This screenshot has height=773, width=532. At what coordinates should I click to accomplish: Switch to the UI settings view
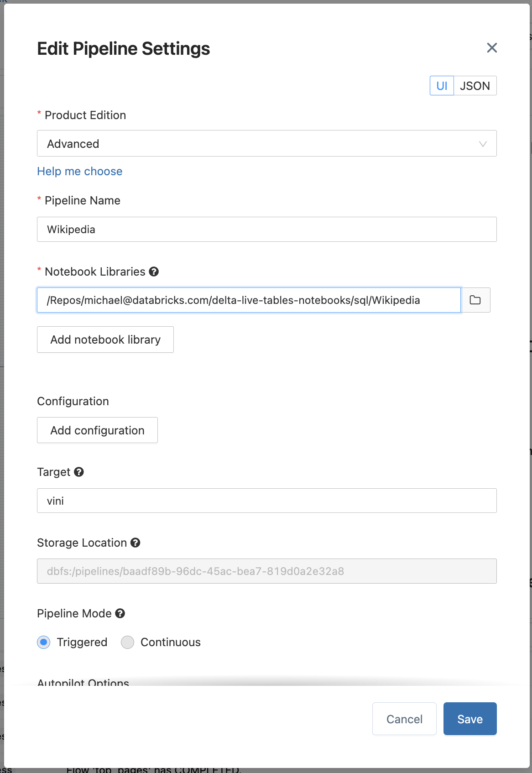442,86
